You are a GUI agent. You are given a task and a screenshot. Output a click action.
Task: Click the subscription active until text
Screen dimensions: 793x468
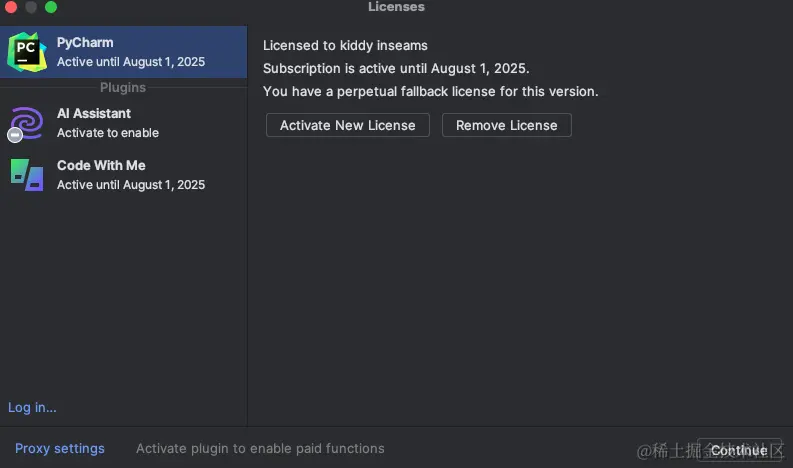396,68
